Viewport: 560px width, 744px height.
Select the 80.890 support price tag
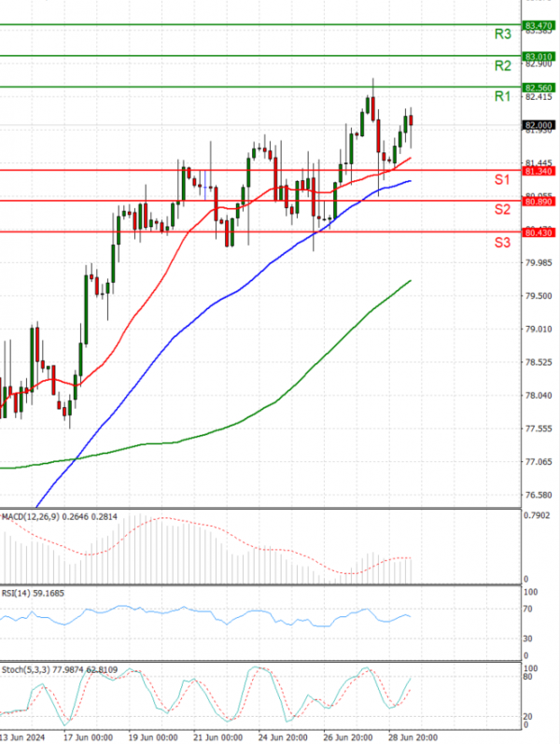pos(539,202)
